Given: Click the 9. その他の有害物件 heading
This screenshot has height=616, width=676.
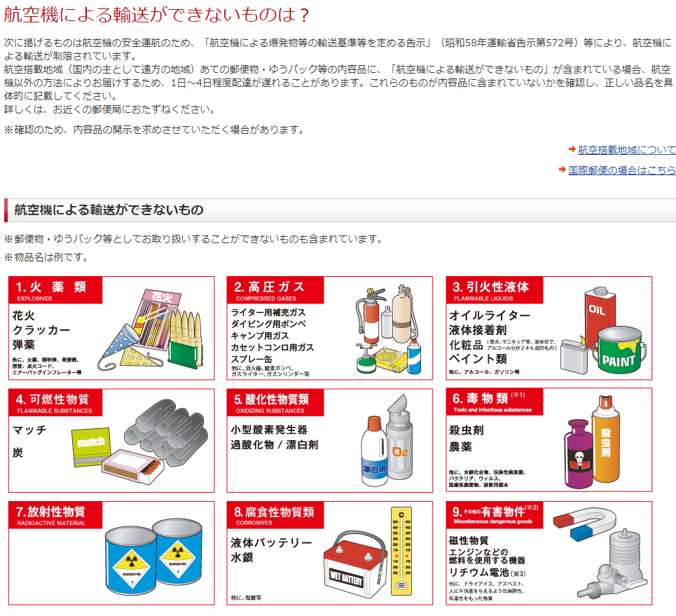Looking at the screenshot, I should click(x=495, y=514).
